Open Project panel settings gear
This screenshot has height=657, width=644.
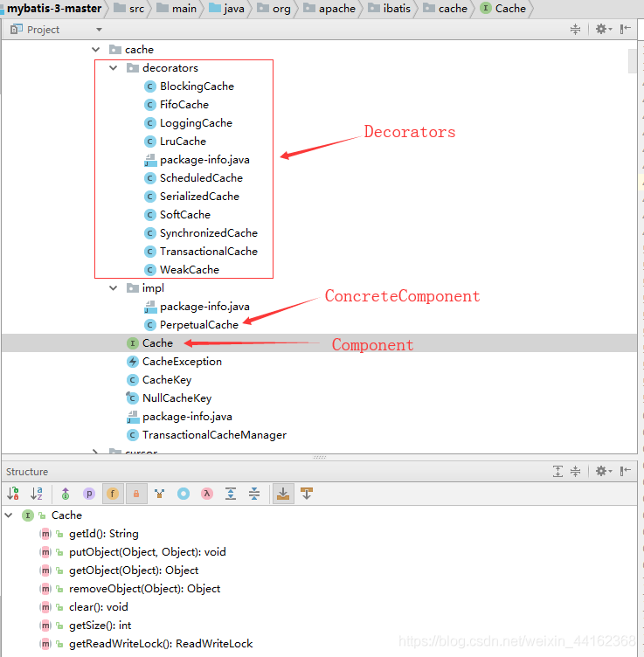click(604, 29)
